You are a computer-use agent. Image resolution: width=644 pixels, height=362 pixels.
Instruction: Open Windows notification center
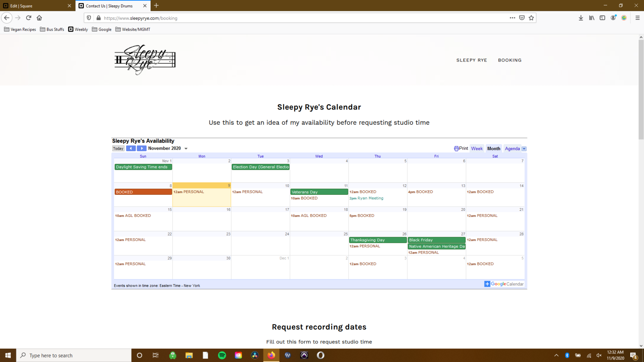tap(634, 355)
